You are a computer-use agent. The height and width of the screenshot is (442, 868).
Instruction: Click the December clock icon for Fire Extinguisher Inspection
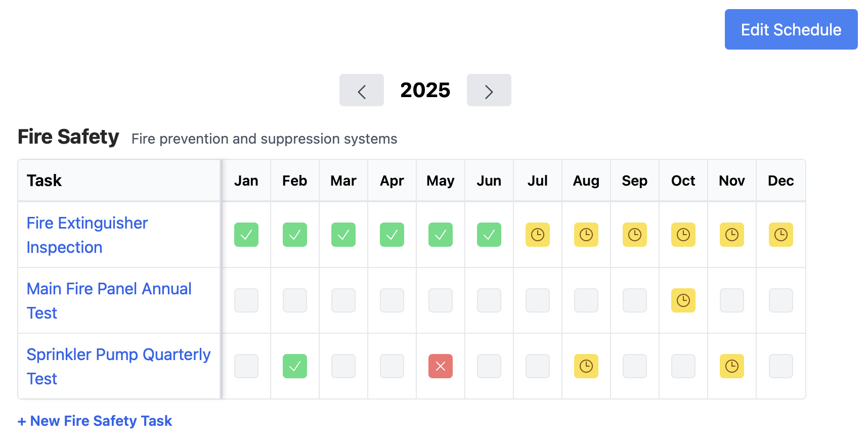(780, 235)
